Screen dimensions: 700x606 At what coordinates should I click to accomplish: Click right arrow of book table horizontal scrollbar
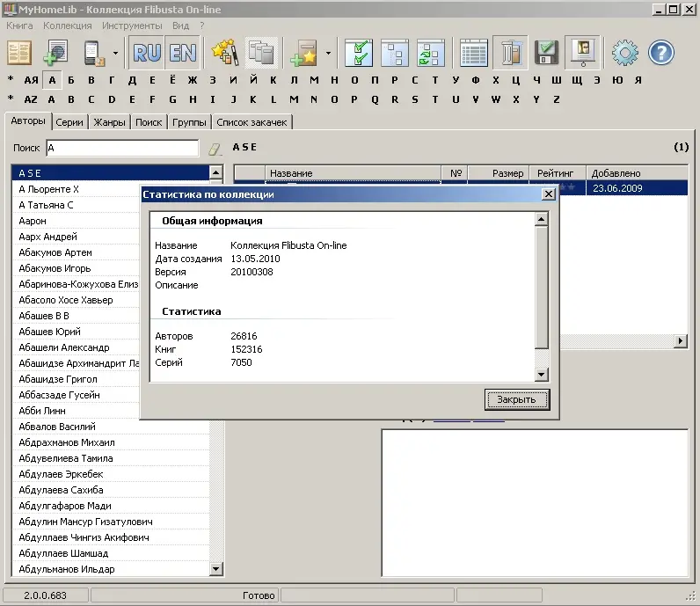coord(680,340)
